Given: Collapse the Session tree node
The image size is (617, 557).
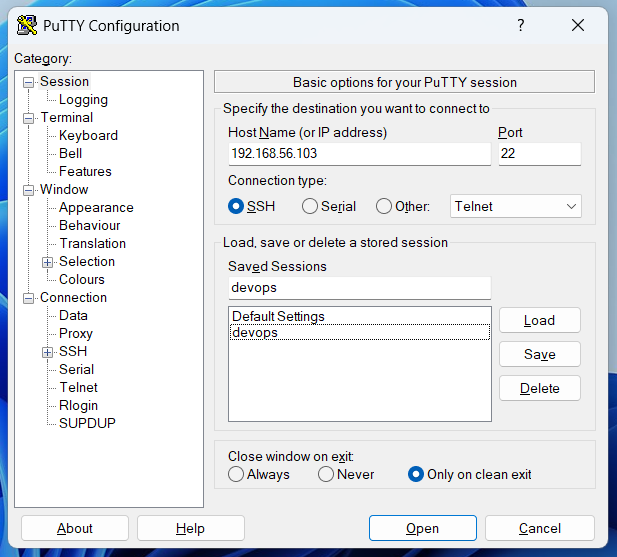Looking at the screenshot, I should coord(28,82).
